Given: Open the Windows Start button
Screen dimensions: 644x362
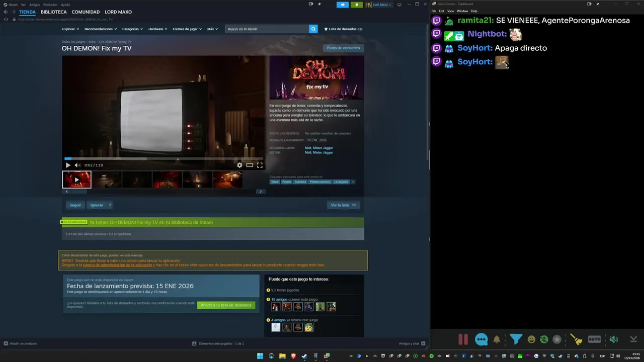Looking at the screenshot, I should [x=260, y=356].
